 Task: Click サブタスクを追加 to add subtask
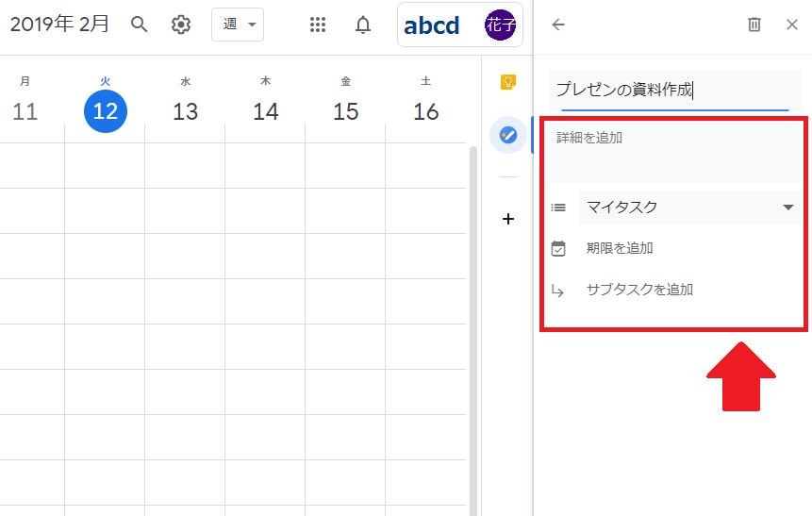pos(639,290)
